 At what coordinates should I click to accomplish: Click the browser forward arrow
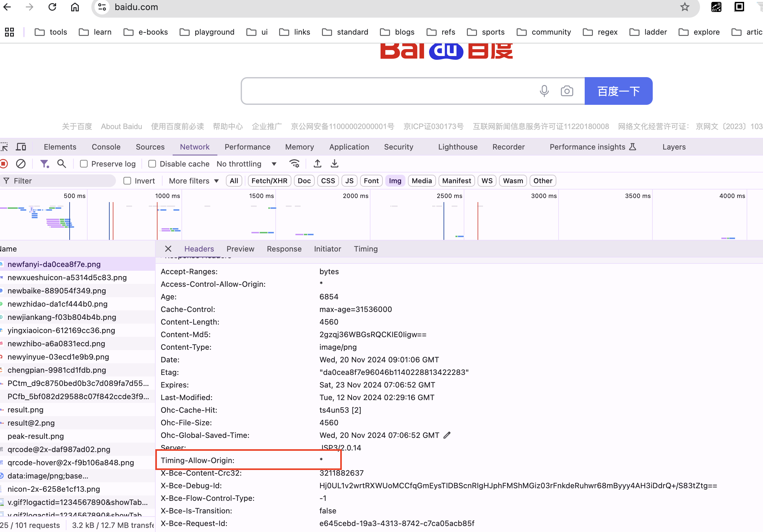tap(30, 7)
